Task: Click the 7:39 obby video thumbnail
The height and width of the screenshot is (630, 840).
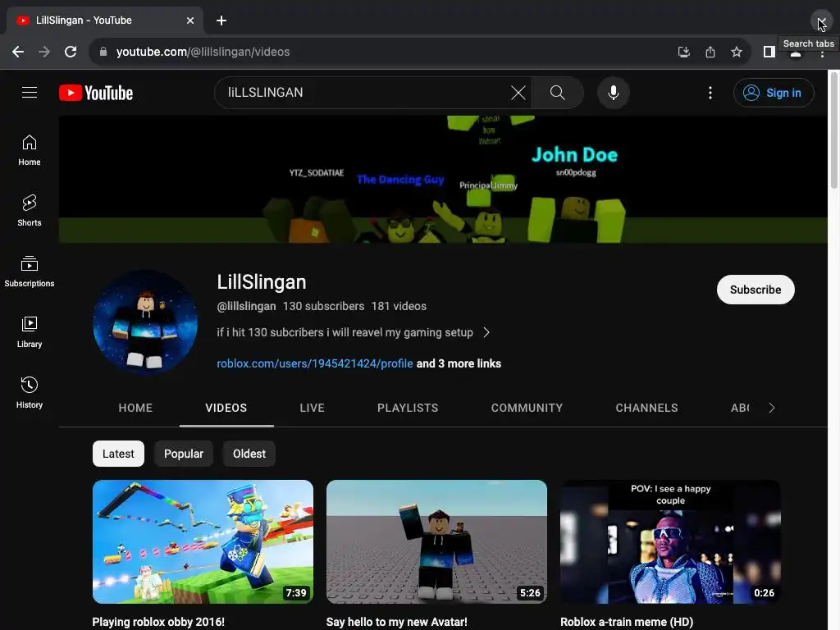Action: click(203, 541)
